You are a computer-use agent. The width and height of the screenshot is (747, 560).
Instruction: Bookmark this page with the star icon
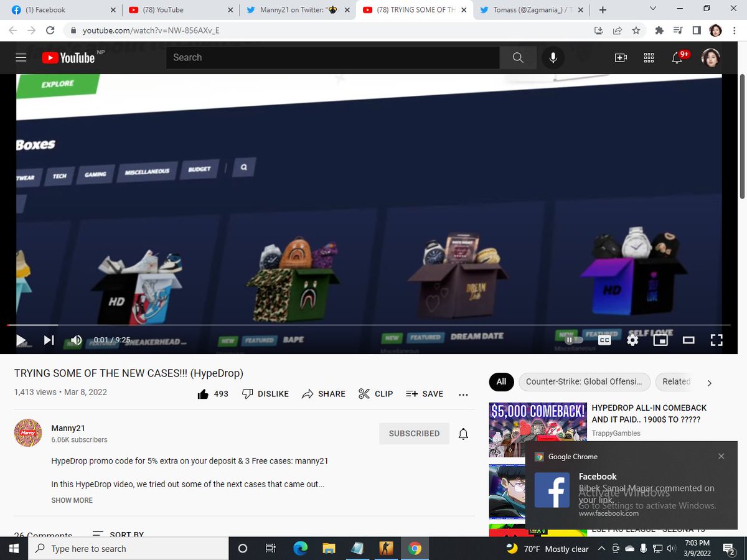coord(636,30)
